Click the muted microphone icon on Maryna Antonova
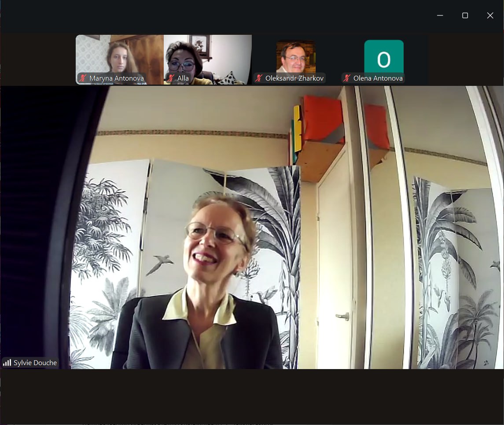 pos(82,78)
